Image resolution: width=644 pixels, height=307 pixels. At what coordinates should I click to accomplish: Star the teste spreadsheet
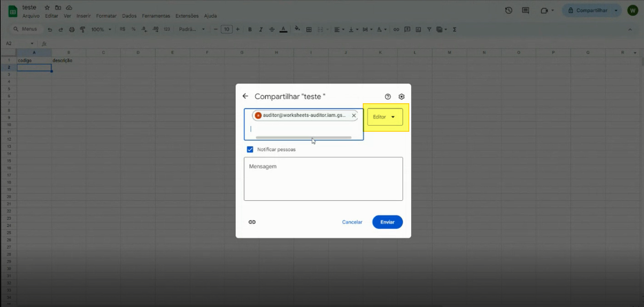click(x=47, y=8)
